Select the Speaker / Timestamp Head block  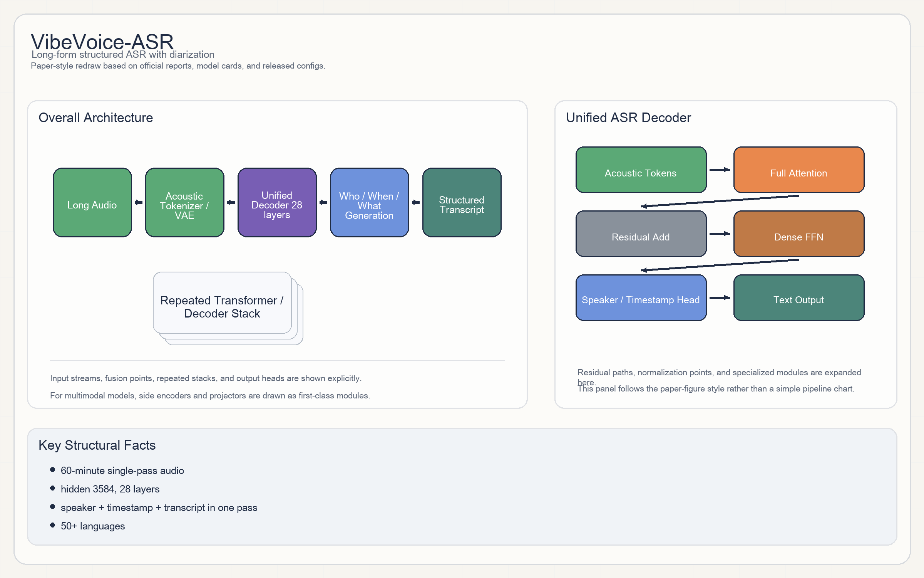[641, 297]
